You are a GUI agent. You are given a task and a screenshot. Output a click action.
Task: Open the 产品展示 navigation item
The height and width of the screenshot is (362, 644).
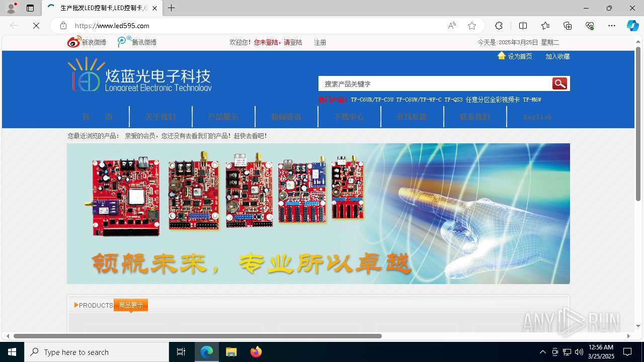click(x=223, y=117)
